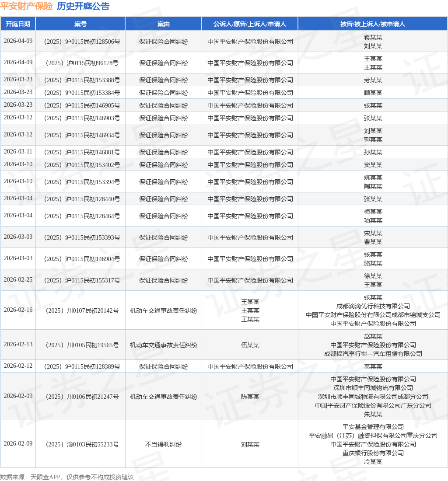Select case number 沪0115民初153388号
This screenshot has width=448, height=481.
(x=82, y=80)
